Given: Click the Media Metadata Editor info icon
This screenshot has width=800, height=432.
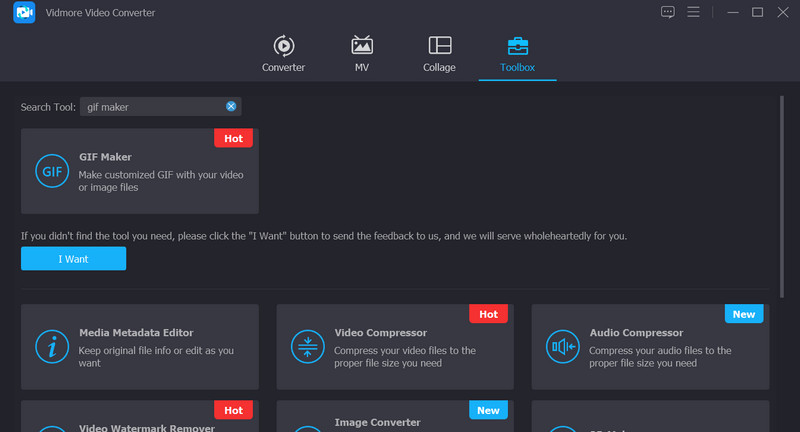Looking at the screenshot, I should [x=51, y=347].
